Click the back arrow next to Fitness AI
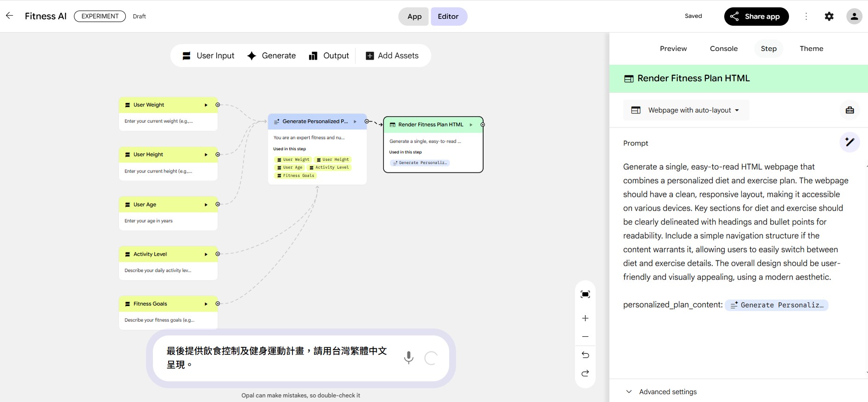This screenshot has height=402, width=868. pyautogui.click(x=9, y=16)
